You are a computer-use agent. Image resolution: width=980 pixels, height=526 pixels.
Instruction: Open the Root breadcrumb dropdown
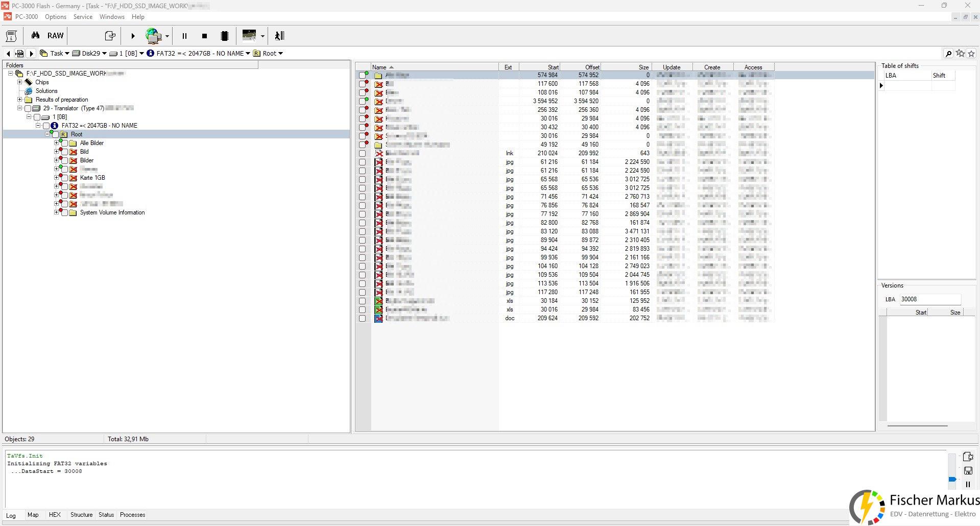280,54
